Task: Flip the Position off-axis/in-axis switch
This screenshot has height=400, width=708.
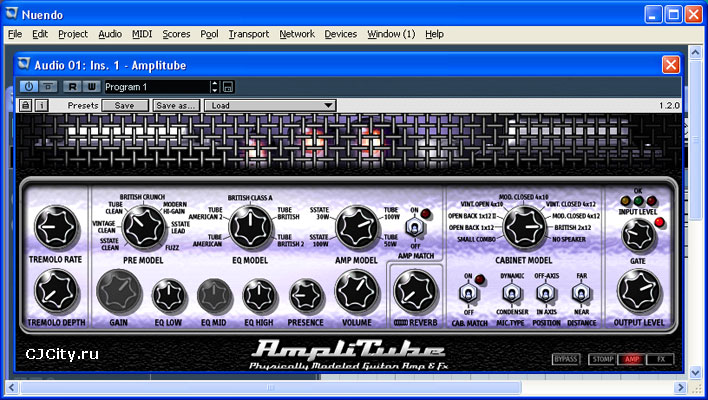Action: [545, 294]
